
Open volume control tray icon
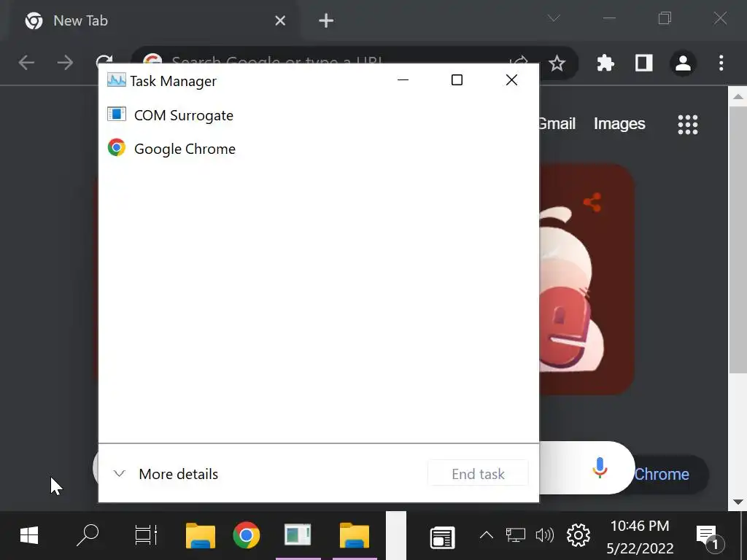coord(544,536)
